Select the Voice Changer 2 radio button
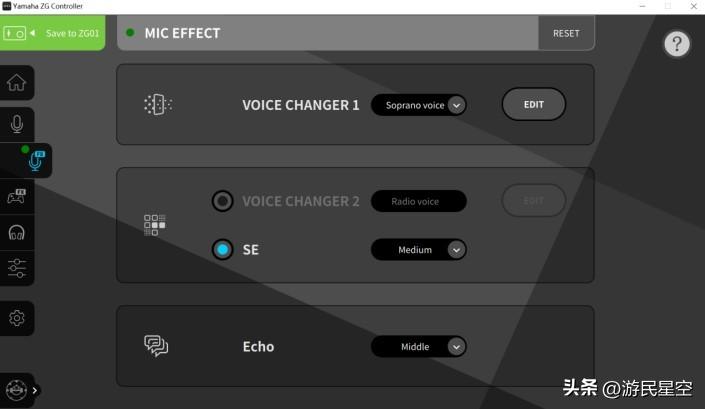This screenshot has width=705, height=409. (223, 201)
